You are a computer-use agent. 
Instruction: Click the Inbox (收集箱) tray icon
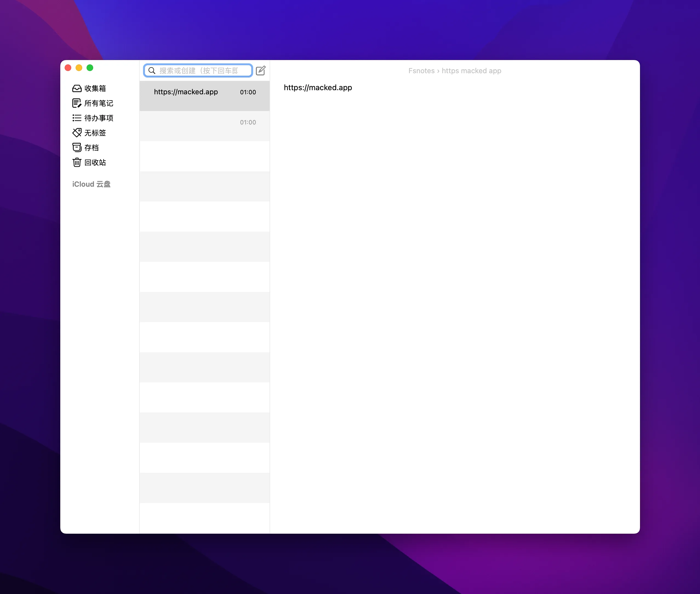(77, 88)
